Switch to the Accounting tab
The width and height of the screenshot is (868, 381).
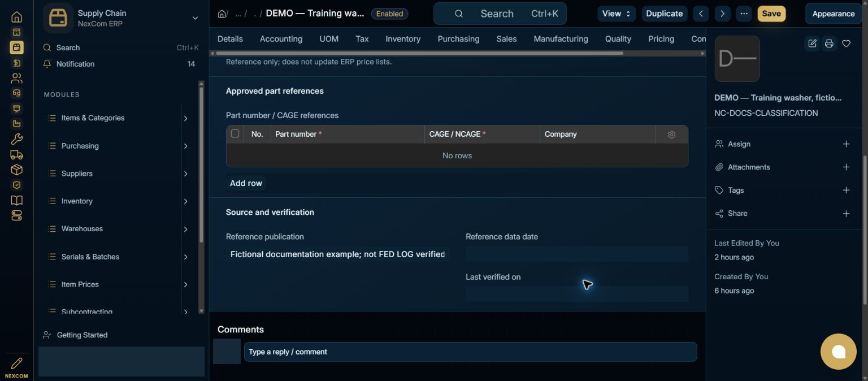pyautogui.click(x=281, y=39)
